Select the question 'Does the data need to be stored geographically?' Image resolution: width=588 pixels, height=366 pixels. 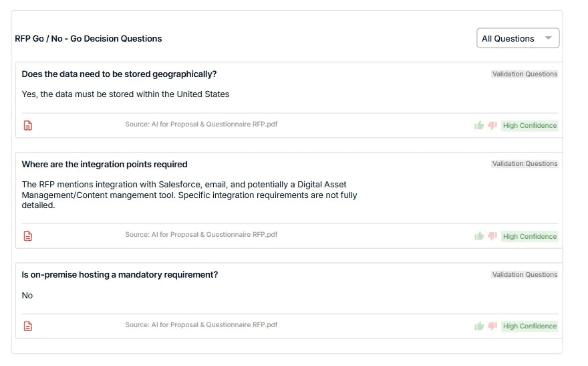point(119,74)
